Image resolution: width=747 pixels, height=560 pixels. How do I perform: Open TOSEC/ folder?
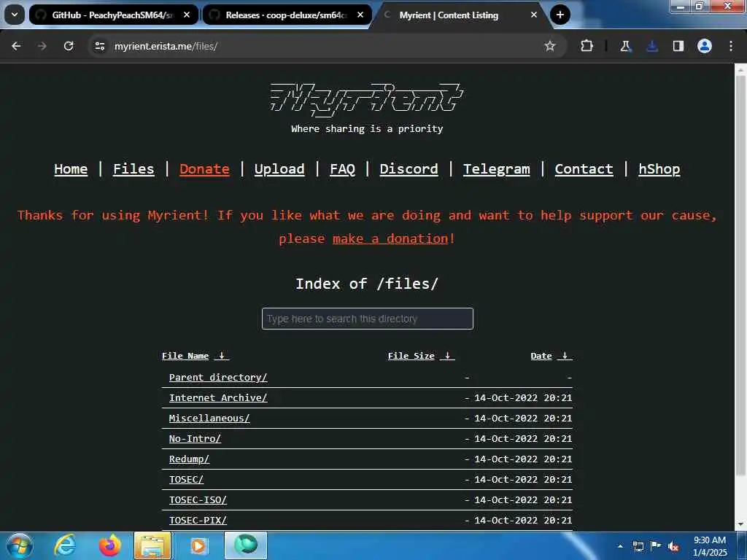186,480
